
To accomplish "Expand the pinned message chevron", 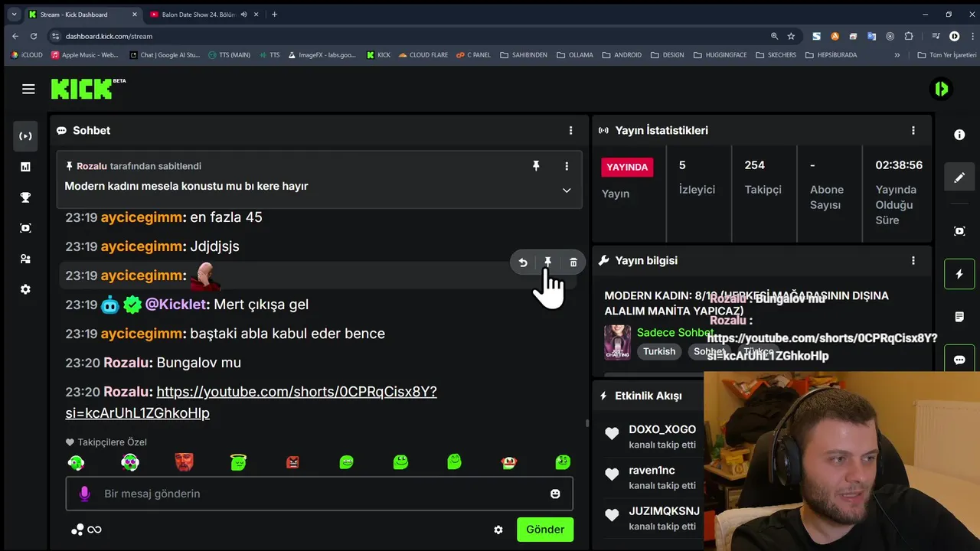I will [x=567, y=191].
